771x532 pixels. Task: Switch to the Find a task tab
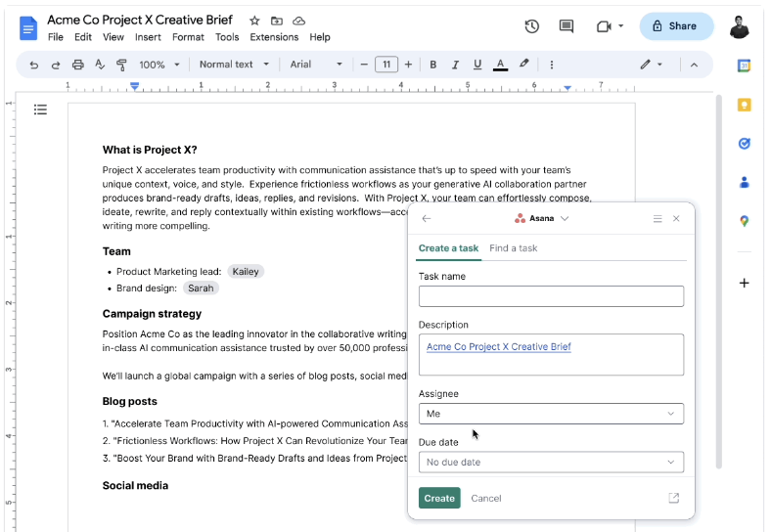tap(513, 248)
